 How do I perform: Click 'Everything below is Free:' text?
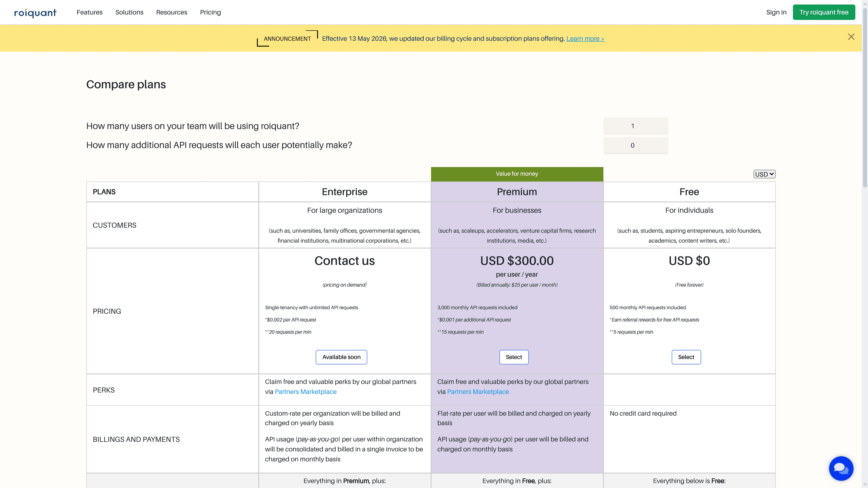click(689, 481)
